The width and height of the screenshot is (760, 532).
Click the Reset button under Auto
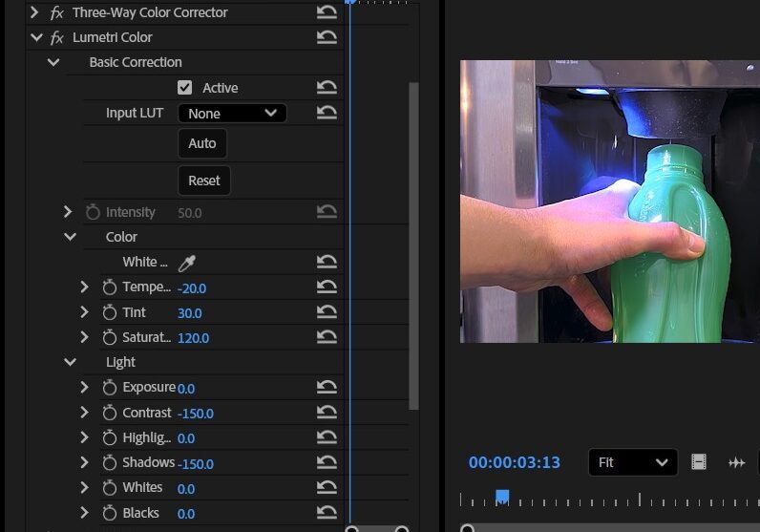point(204,181)
